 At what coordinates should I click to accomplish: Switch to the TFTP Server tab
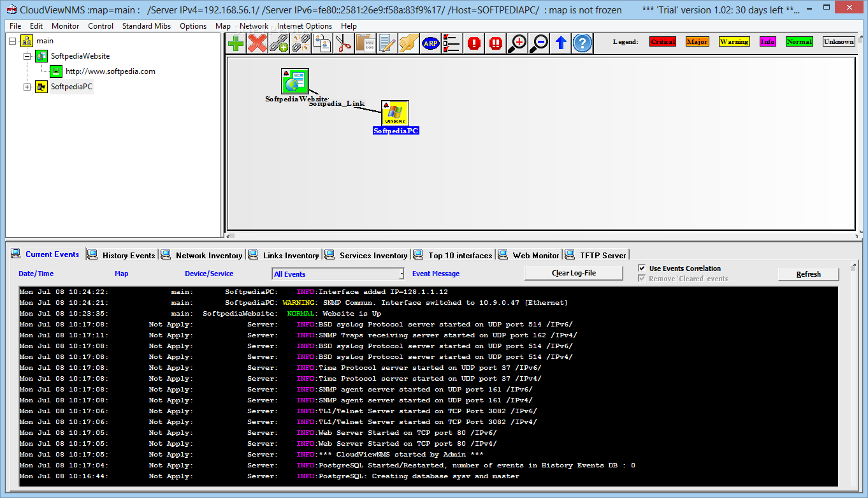point(597,255)
